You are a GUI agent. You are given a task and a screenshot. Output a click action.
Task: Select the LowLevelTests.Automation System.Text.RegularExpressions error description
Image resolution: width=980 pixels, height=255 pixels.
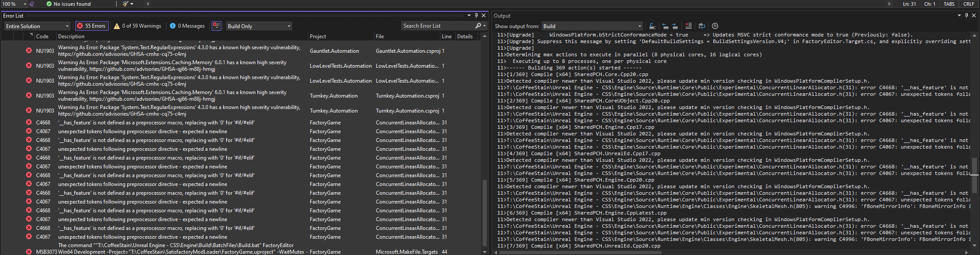tap(179, 80)
